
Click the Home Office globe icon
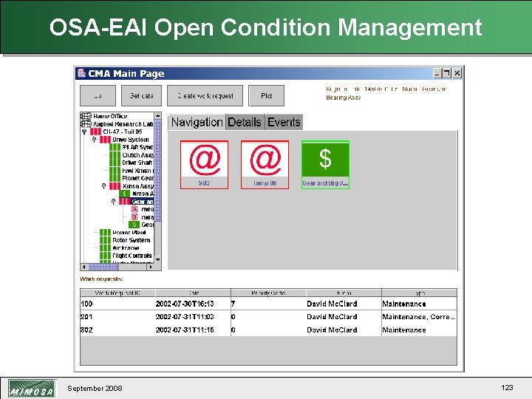(86, 116)
